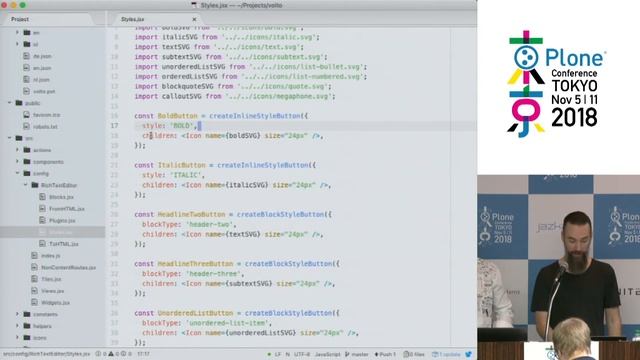The width and height of the screenshot is (640, 360).
Task: Click the blockType 'header-two' line
Action: click(x=189, y=224)
